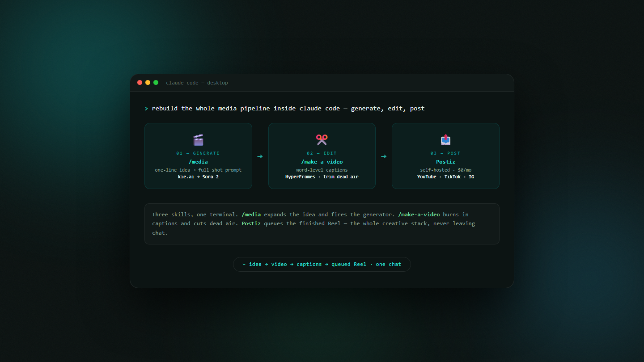
Task: Click the scissors icon in the Edit card
Action: tap(322, 140)
